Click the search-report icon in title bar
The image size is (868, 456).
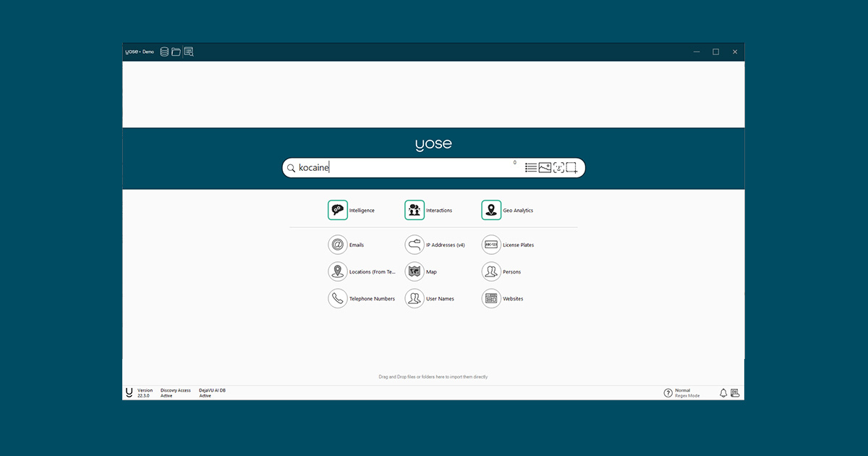point(189,52)
